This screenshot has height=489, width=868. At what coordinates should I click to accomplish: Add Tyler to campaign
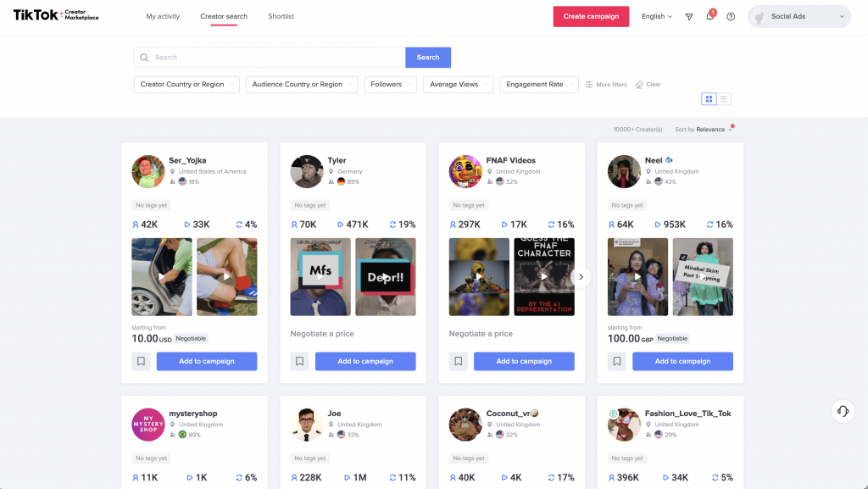click(x=365, y=361)
